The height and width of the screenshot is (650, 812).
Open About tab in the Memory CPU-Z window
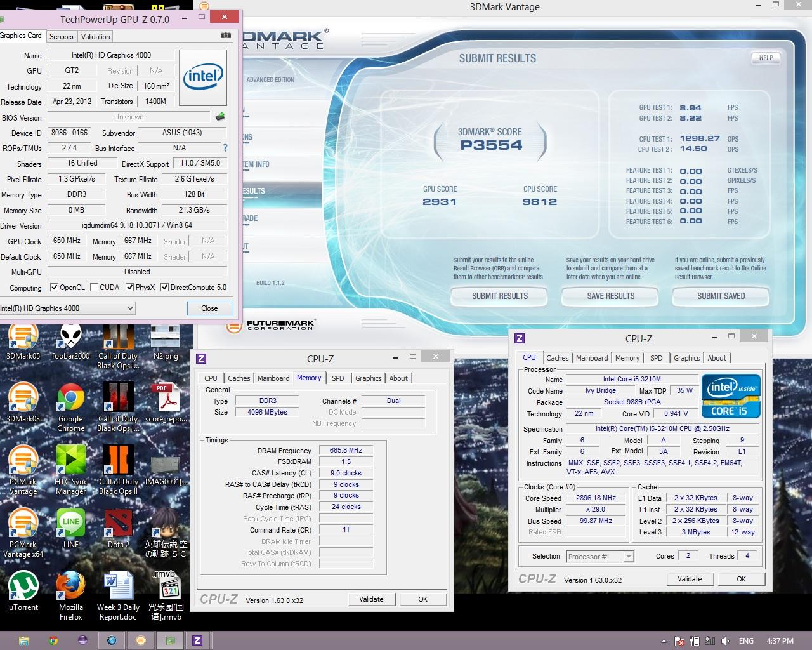point(398,378)
